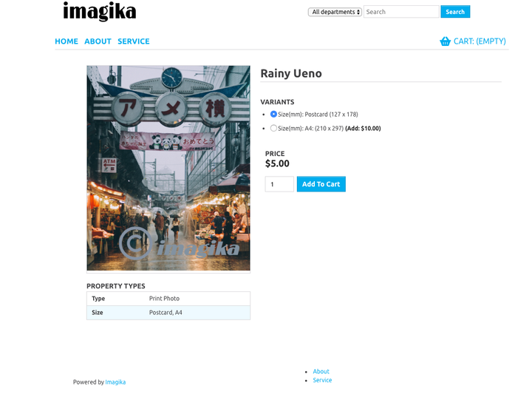Open the CART: (EMPTY) link
532x403 pixels.
[480, 41]
